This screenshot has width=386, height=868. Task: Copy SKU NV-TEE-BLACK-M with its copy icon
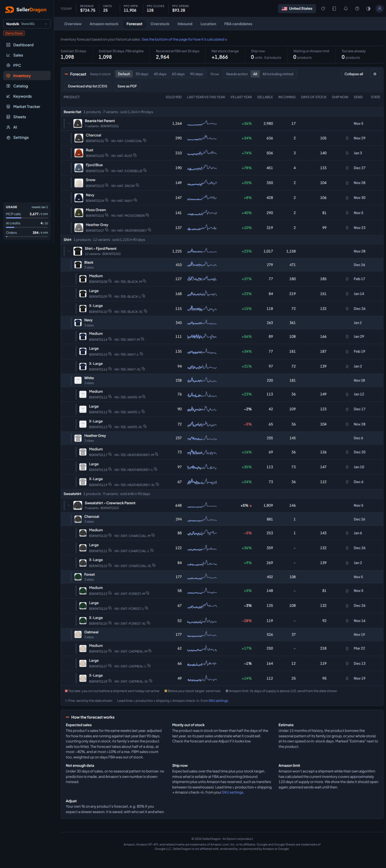click(x=144, y=281)
